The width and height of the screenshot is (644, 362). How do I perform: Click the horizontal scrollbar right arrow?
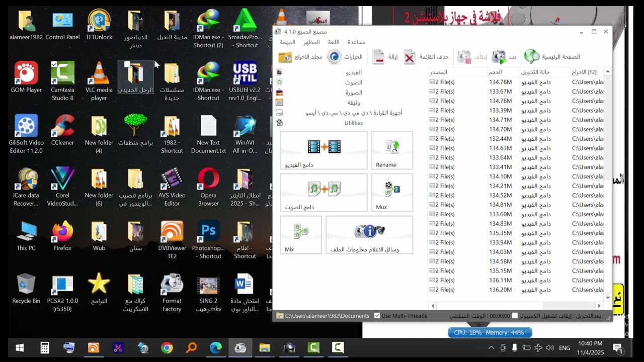click(x=599, y=305)
